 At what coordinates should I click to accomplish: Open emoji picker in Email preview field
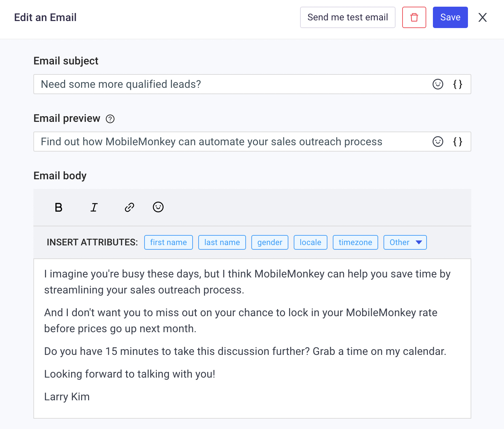tap(438, 142)
